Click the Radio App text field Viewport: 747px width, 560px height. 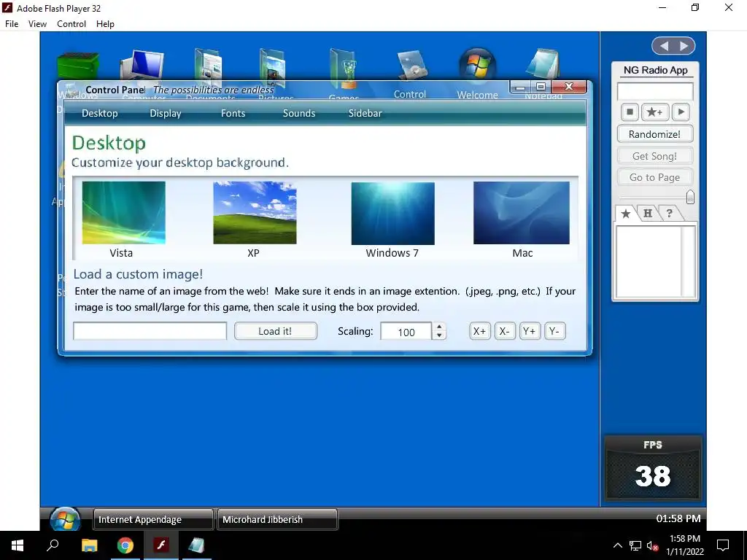[655, 91]
